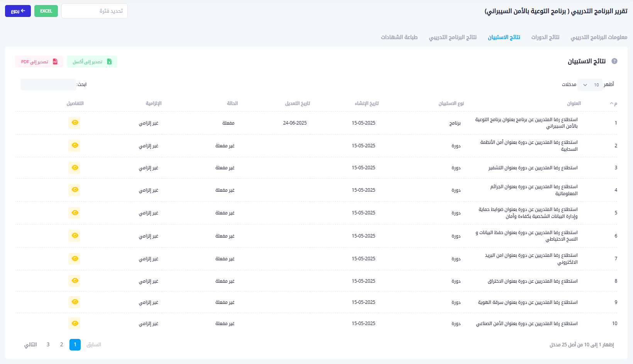This screenshot has height=364, width=633.
Task: Click the eye icon in row 1
Action: (74, 123)
